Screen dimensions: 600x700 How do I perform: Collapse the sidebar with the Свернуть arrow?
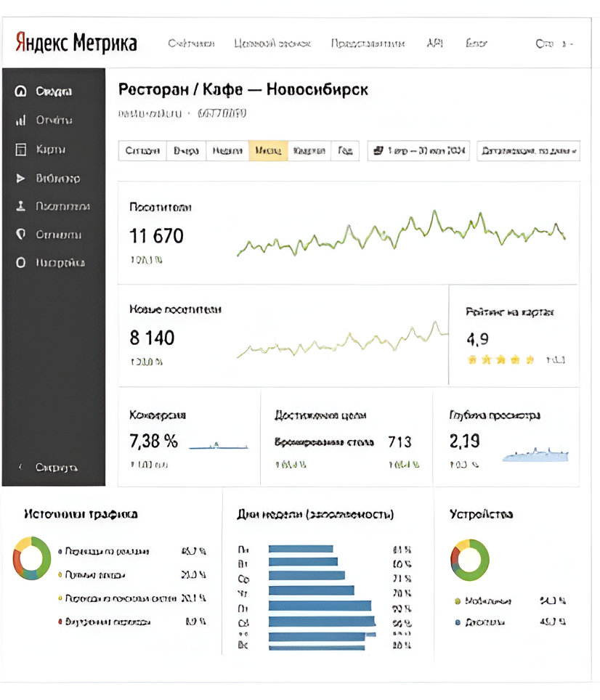20,468
